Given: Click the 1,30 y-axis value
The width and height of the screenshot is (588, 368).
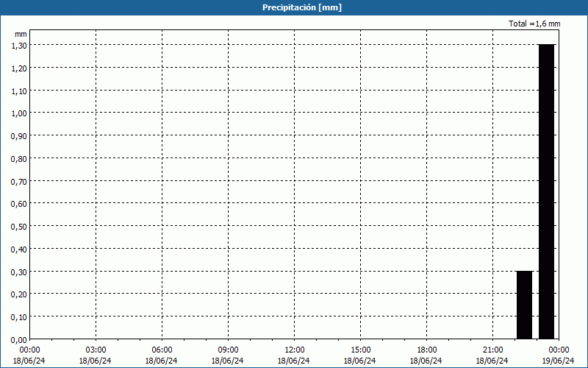Looking at the screenshot, I should (x=19, y=46).
